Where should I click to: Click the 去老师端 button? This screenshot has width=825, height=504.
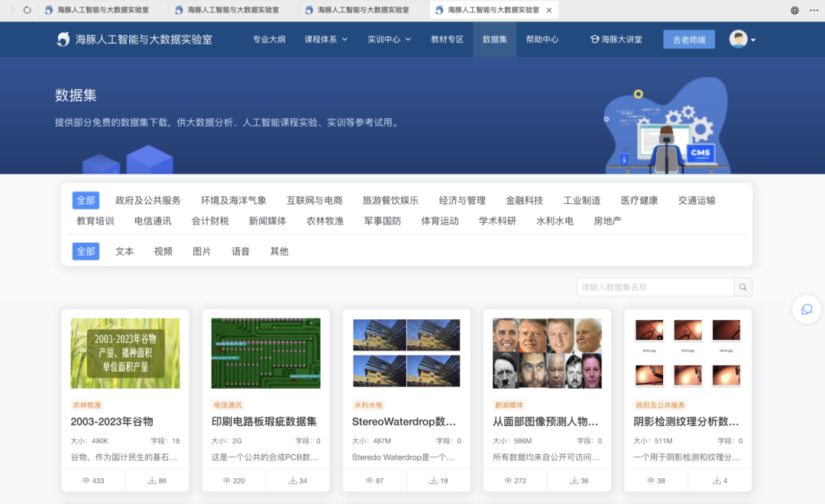point(688,40)
